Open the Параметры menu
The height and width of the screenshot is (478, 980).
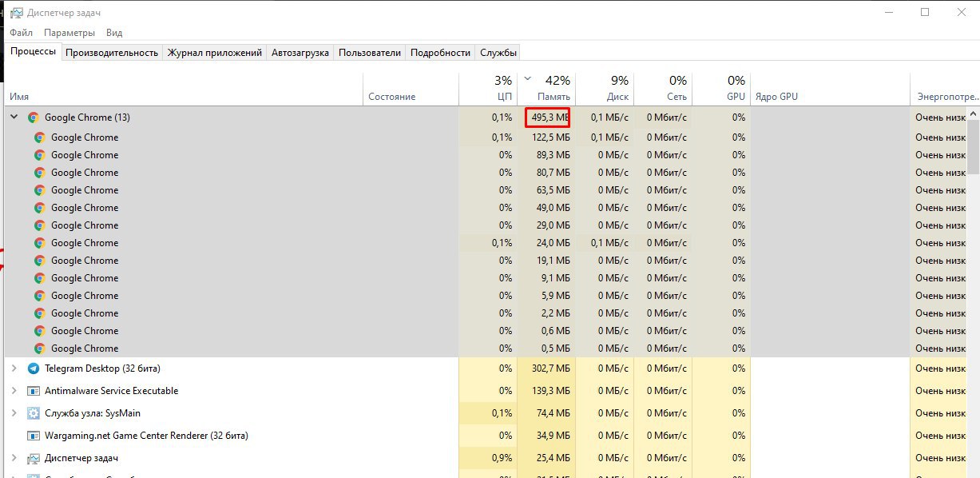click(x=69, y=33)
